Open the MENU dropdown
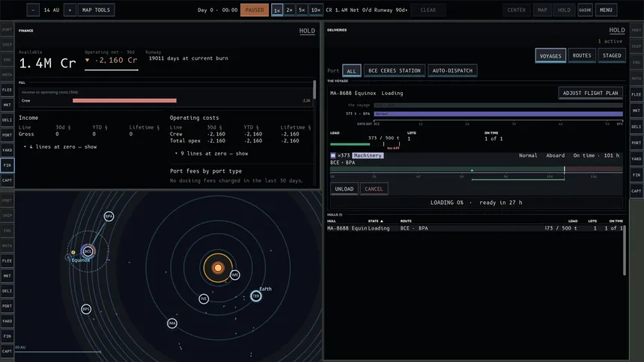644x362 pixels. pos(606,10)
